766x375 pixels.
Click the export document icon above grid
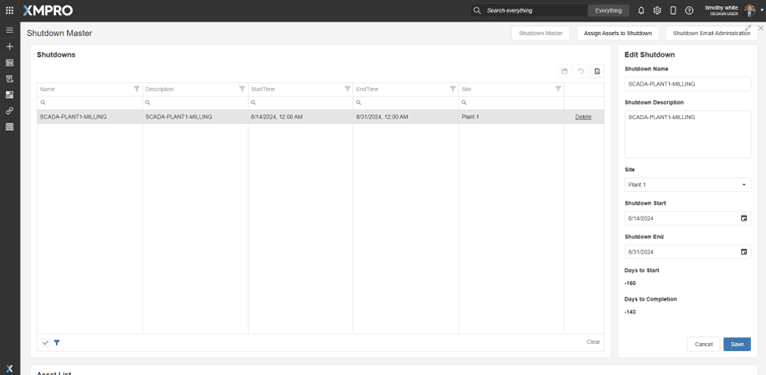(x=597, y=71)
